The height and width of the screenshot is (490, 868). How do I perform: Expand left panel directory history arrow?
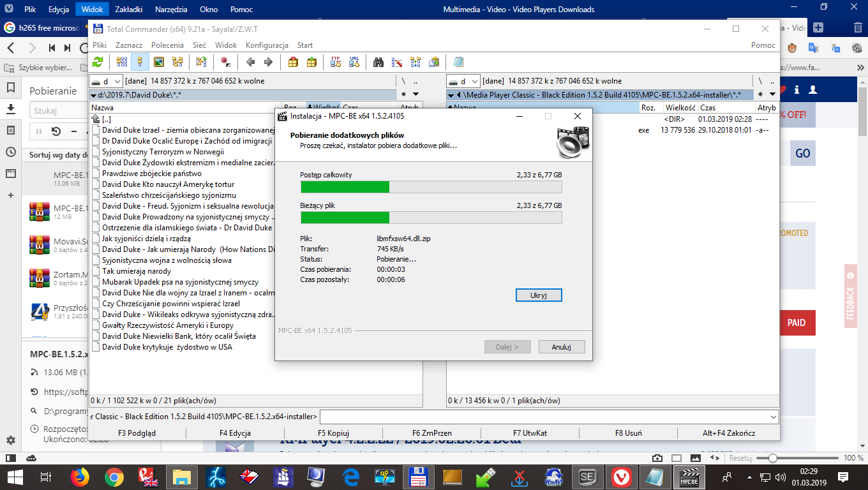point(415,94)
